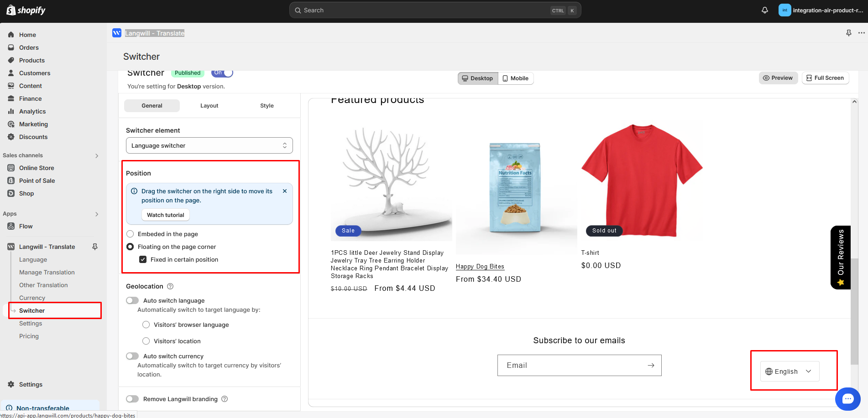Click the notifications bell icon
Image resolution: width=868 pixels, height=418 pixels.
pyautogui.click(x=765, y=10)
